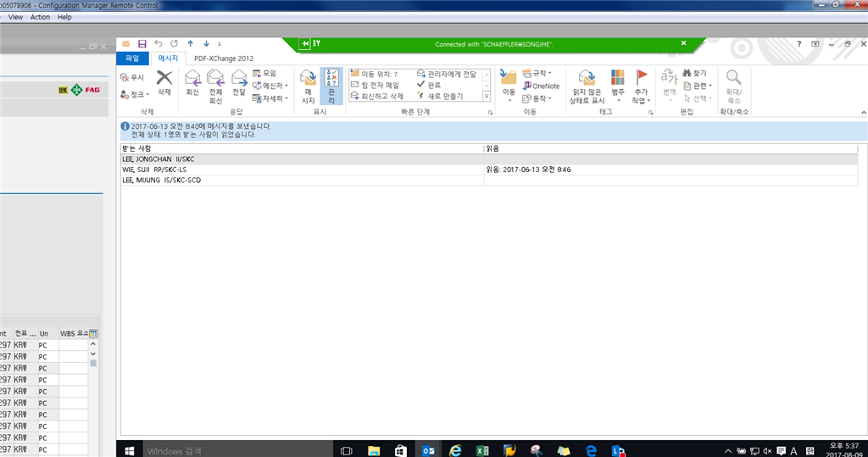
Task: Click the Find (찾기) binoculars icon
Action: click(x=687, y=73)
